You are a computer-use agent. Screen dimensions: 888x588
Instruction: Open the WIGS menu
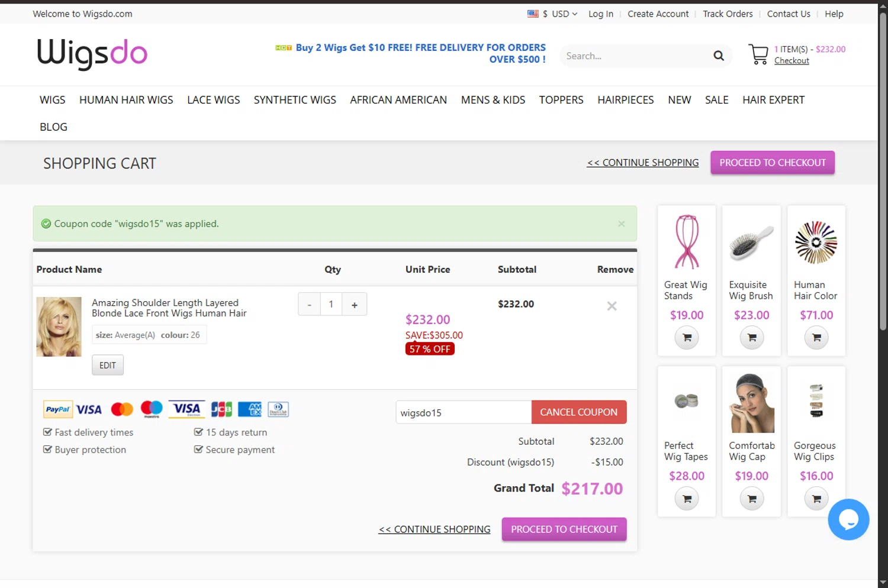click(x=53, y=100)
